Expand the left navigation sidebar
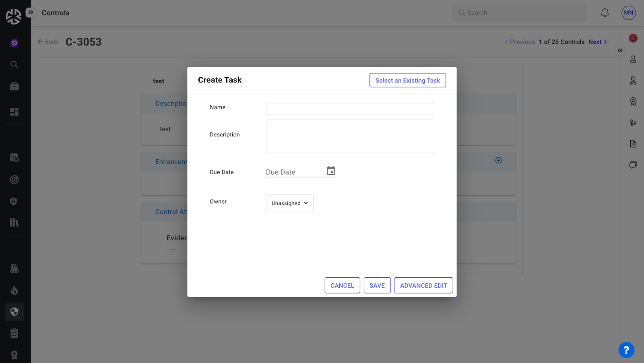 click(x=31, y=12)
